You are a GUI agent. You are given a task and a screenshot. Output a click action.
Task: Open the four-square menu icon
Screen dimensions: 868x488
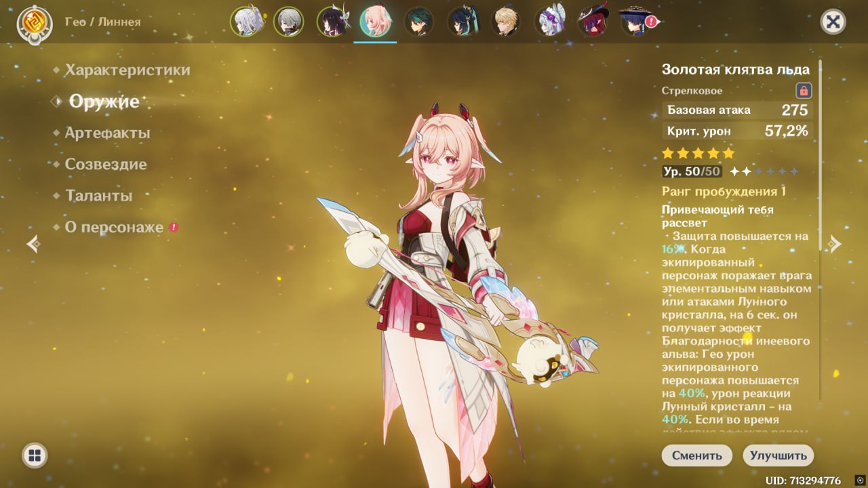click(35, 455)
